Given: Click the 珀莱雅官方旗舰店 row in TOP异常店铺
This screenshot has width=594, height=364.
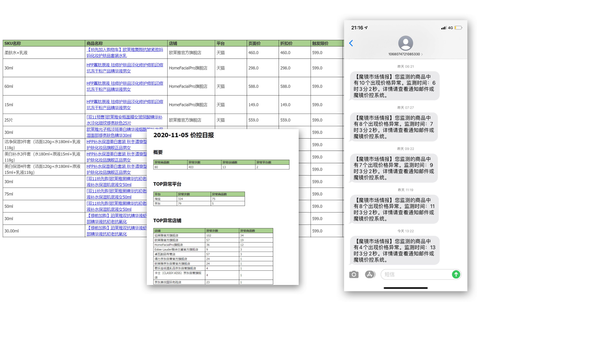Looking at the screenshot, I should pyautogui.click(x=166, y=235).
